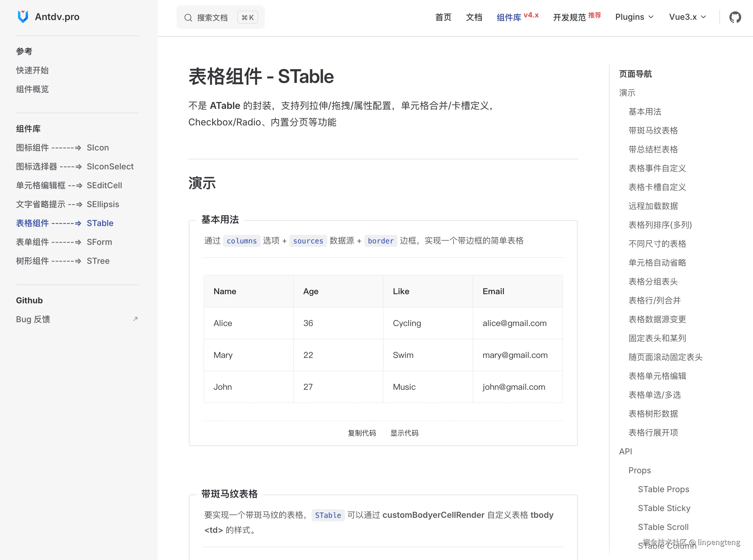The width and height of the screenshot is (753, 560).
Task: Open the 文档 menu item
Action: coord(474,17)
